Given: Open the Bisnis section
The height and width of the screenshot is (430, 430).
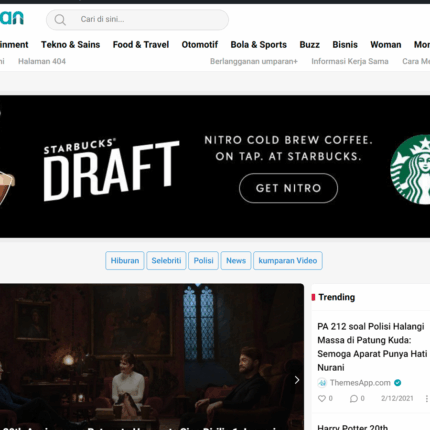Looking at the screenshot, I should click(345, 45).
